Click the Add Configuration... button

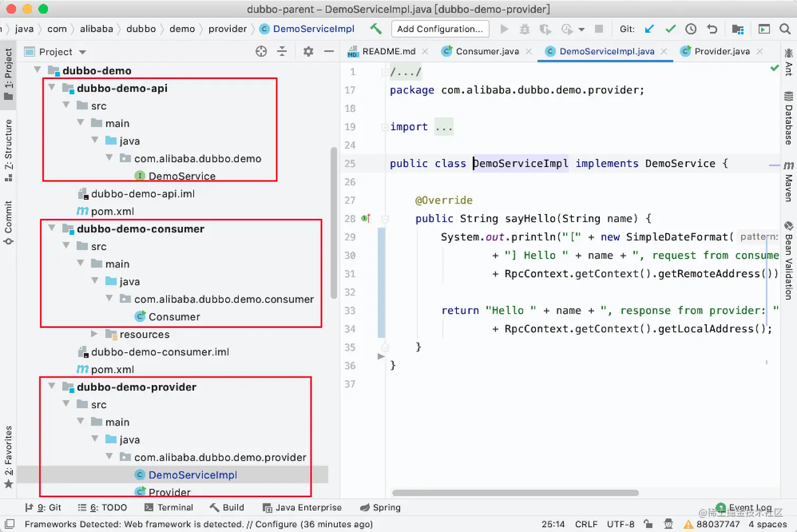pos(440,29)
